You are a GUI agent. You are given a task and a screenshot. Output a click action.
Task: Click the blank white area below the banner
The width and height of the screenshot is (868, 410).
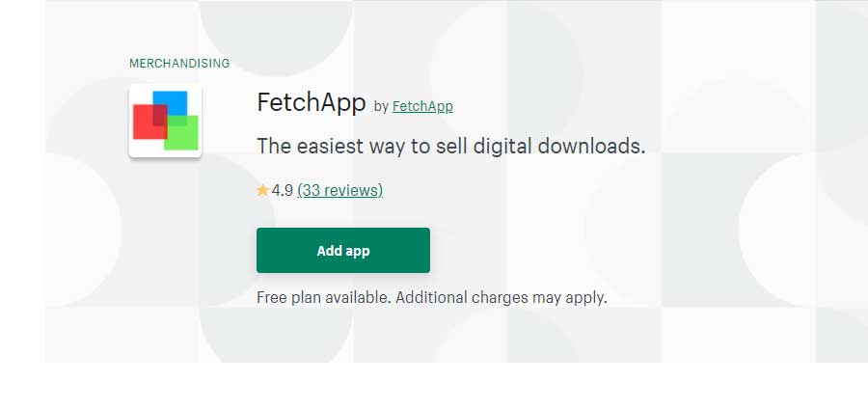[x=434, y=387]
